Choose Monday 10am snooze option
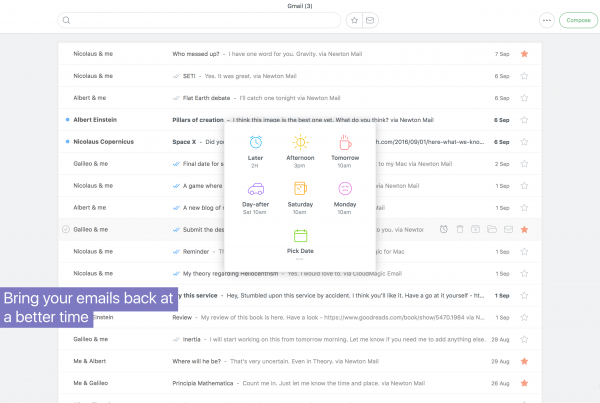The height and width of the screenshot is (403, 600). coord(345,198)
